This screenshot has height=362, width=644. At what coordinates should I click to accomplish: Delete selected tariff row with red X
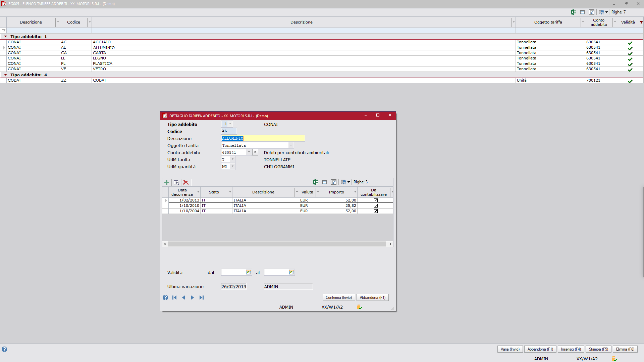click(x=186, y=182)
